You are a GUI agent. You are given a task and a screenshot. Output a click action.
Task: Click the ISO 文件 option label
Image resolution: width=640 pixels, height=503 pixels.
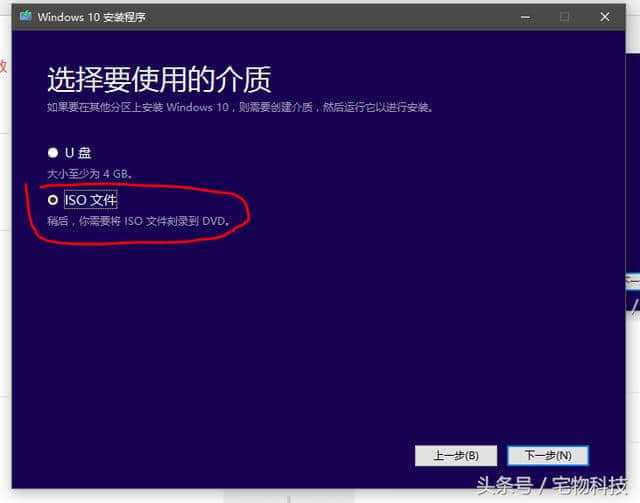tap(91, 200)
